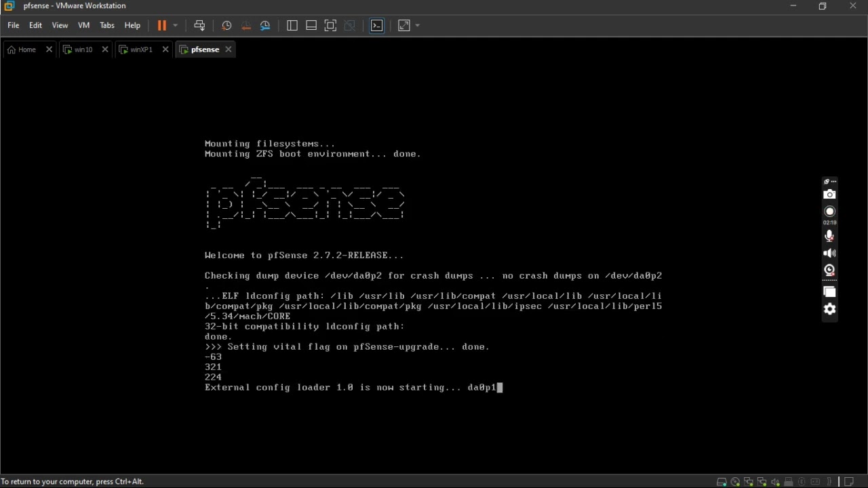The height and width of the screenshot is (488, 868).
Task: Toggle the library sidebar panel
Action: point(292,26)
